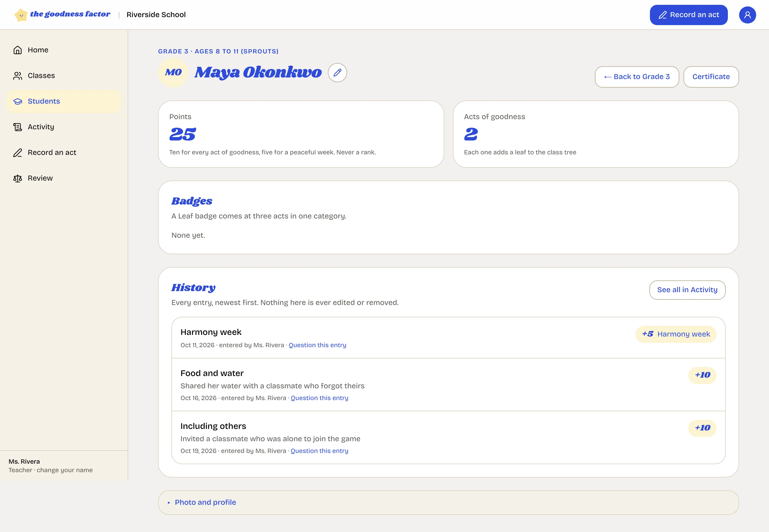
Task: Click the +5 Harmony week points badge
Action: (676, 334)
